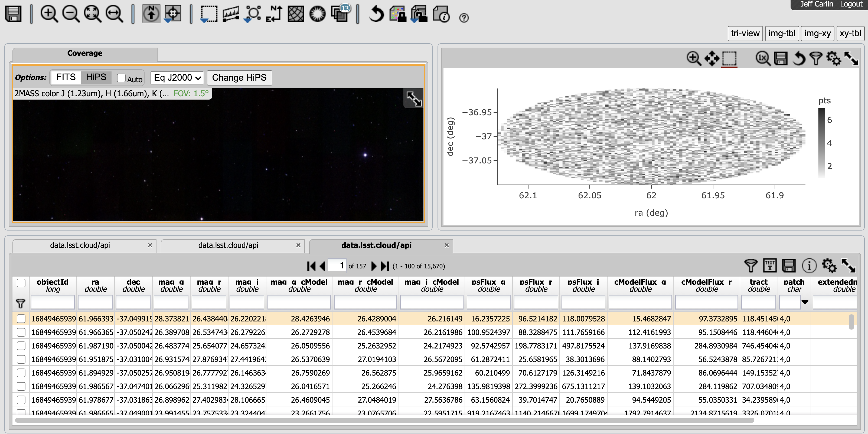Viewport: 868px width, 434px height.
Task: Jump to the first table page
Action: tap(311, 266)
